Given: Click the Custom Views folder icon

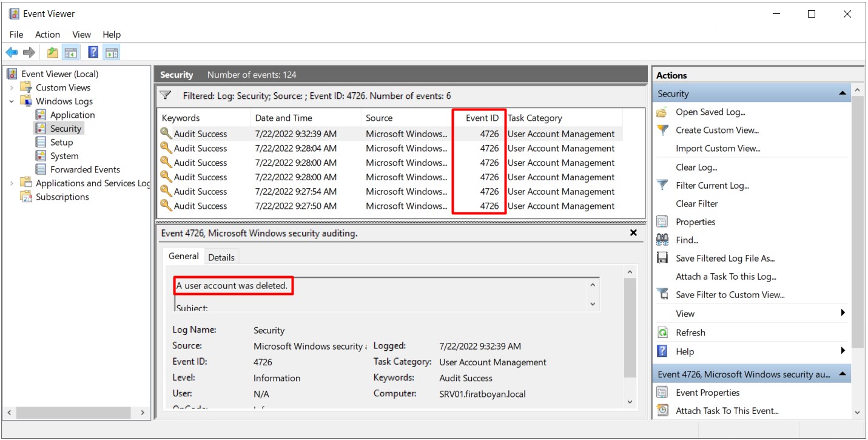Looking at the screenshot, I should 26,87.
